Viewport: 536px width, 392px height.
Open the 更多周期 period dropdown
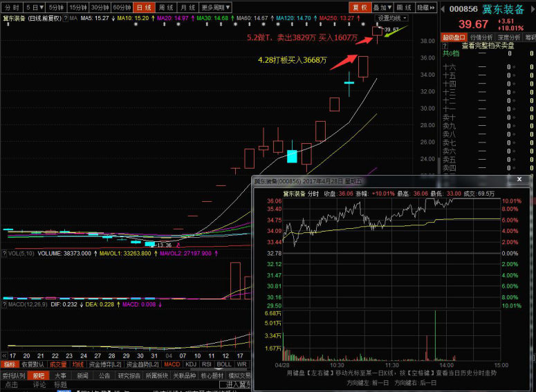(x=216, y=7)
